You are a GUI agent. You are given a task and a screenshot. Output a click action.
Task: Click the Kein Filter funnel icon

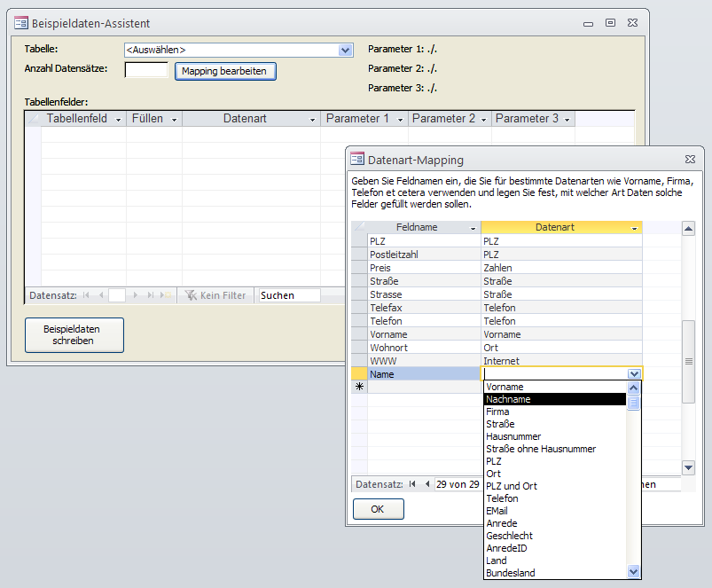point(190,295)
